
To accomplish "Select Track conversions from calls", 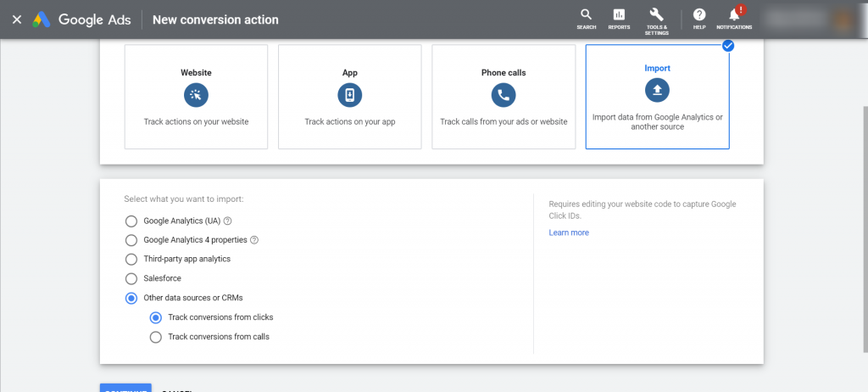I will coord(156,337).
